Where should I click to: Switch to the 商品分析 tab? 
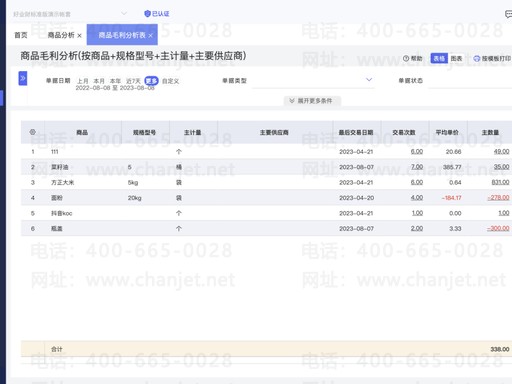(61, 35)
